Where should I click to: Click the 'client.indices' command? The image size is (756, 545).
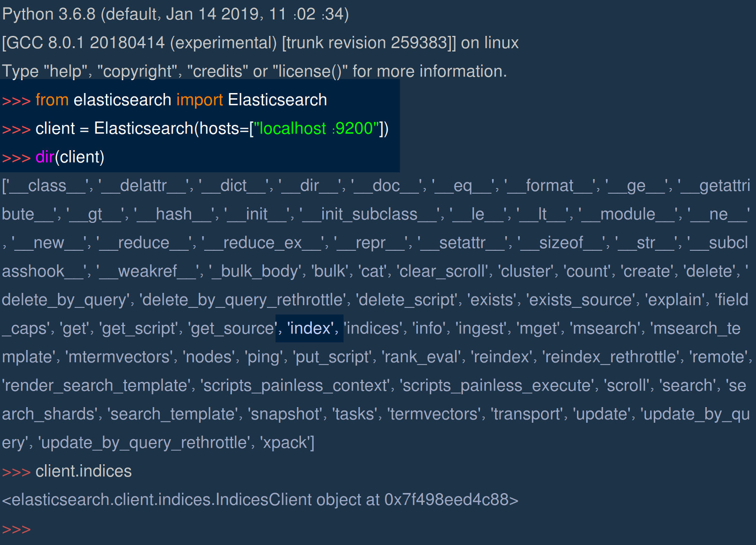point(83,471)
